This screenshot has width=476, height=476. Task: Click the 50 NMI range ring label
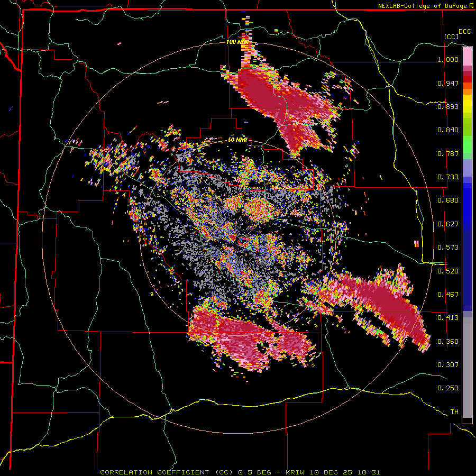click(x=237, y=140)
